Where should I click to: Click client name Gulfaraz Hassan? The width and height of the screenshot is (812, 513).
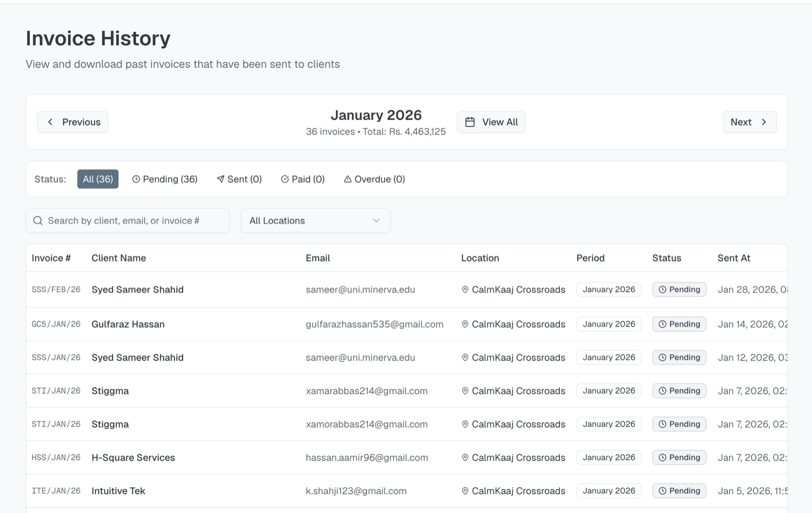(x=128, y=324)
